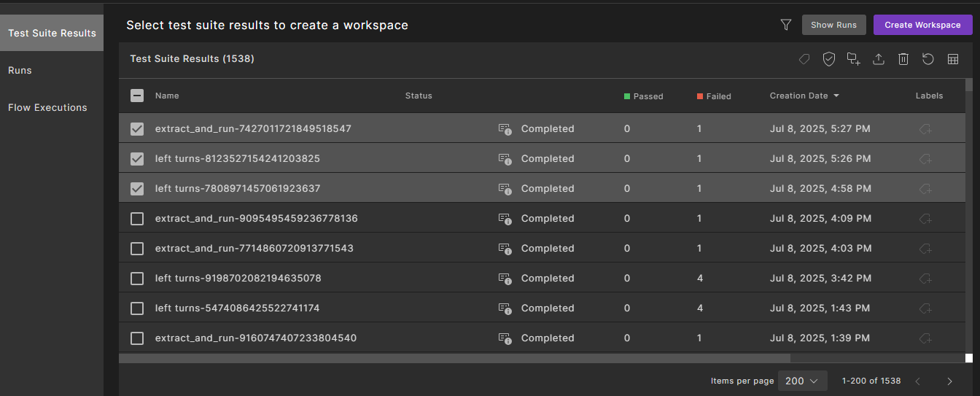This screenshot has height=396, width=980.
Task: Go to next page of results
Action: (x=949, y=381)
